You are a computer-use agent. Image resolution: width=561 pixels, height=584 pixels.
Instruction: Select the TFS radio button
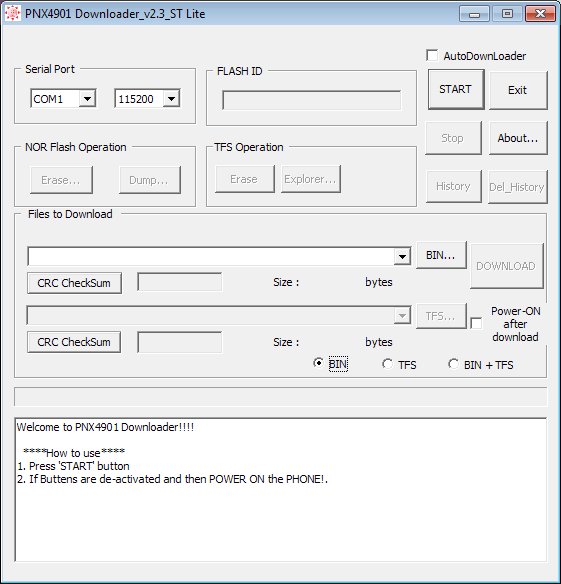(387, 364)
